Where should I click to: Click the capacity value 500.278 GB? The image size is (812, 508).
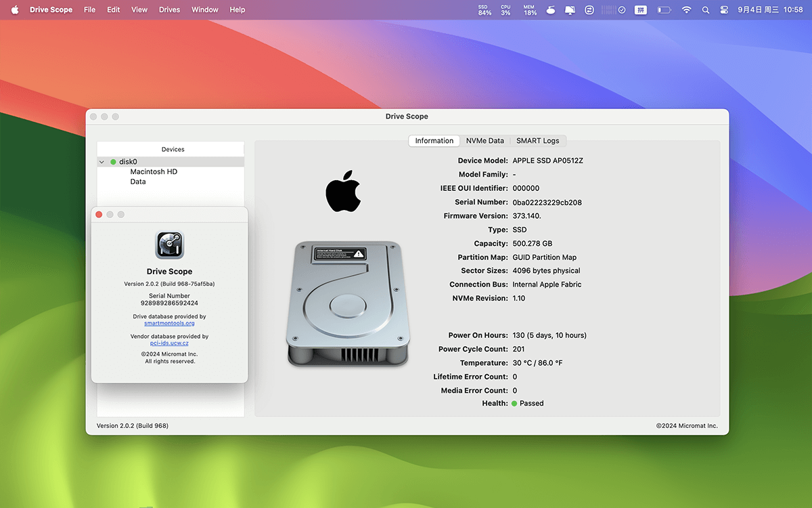(x=532, y=244)
